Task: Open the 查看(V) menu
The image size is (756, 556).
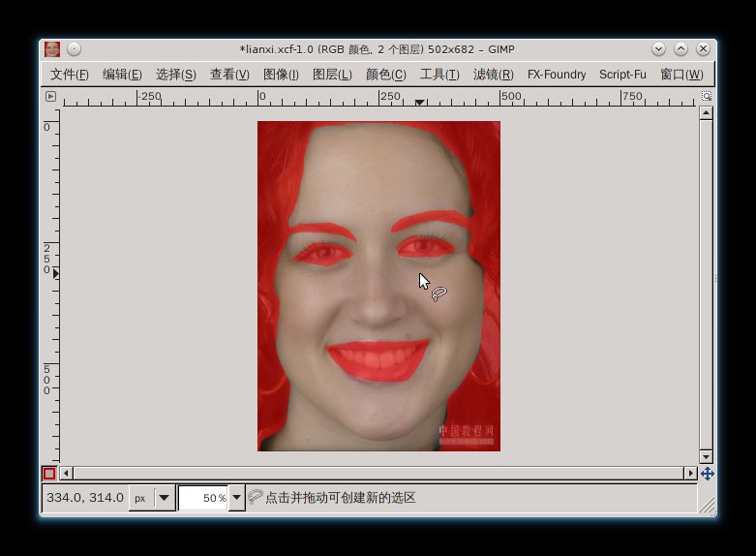Action: click(229, 75)
